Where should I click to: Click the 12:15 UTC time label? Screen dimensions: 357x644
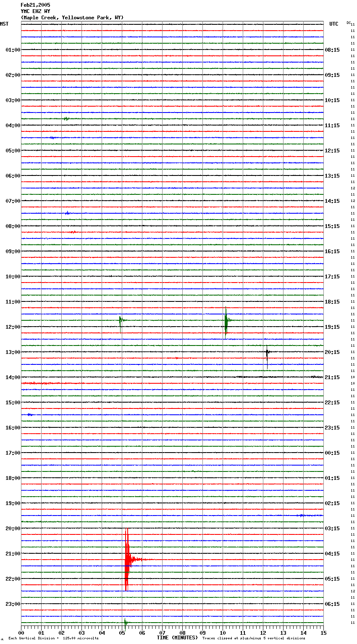332,151
